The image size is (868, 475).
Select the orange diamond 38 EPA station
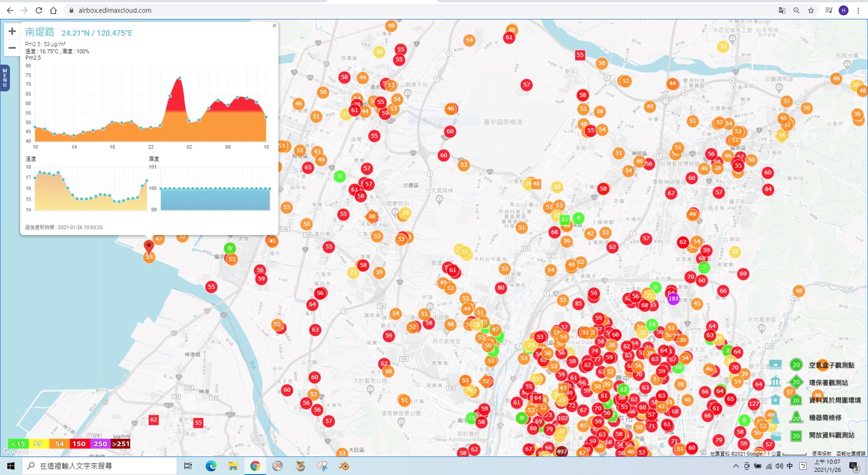[x=372, y=216]
